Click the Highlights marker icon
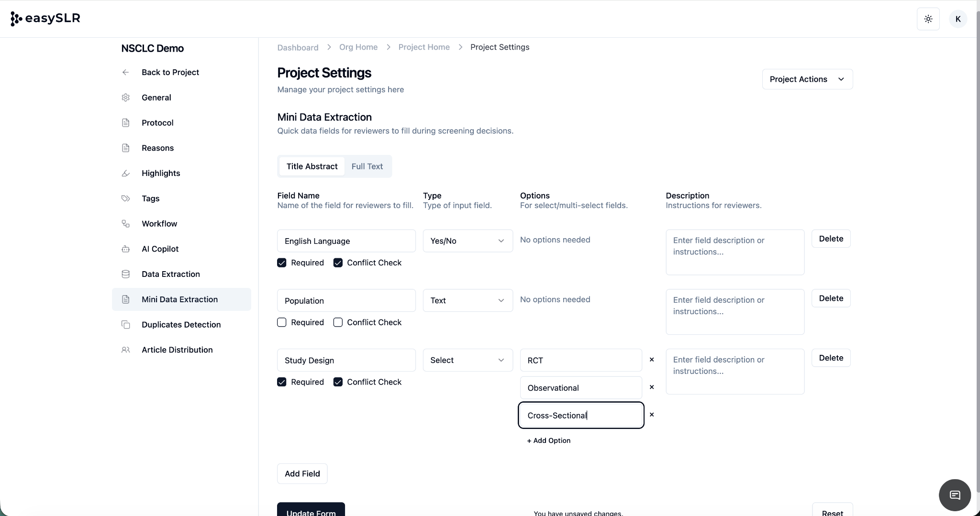Image resolution: width=980 pixels, height=516 pixels. point(125,173)
